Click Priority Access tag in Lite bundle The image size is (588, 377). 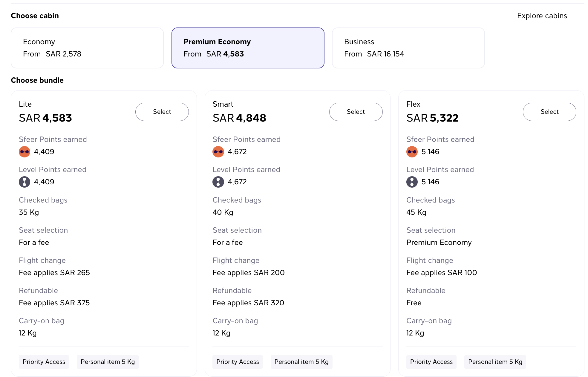tap(44, 362)
